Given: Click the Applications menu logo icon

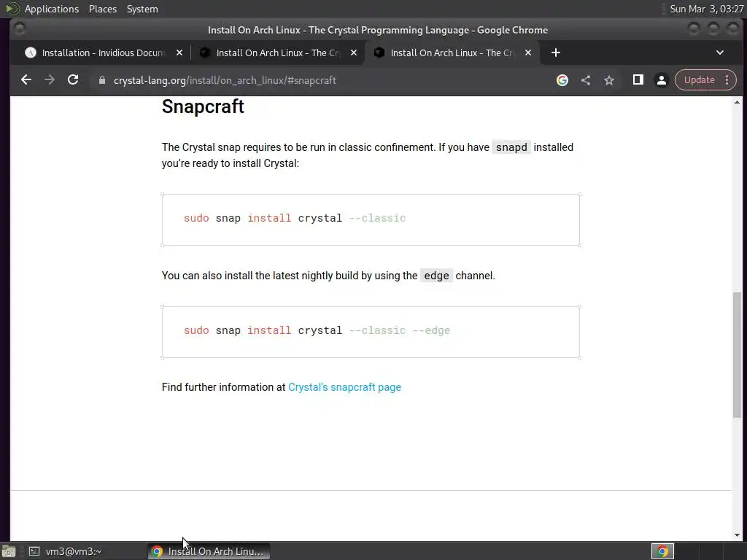Looking at the screenshot, I should (11, 9).
